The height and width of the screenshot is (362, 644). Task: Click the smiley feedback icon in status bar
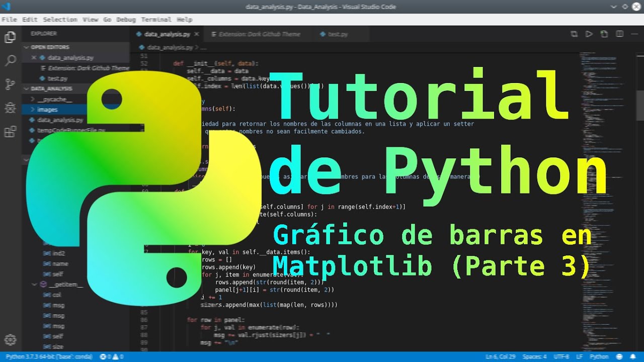coord(619,356)
